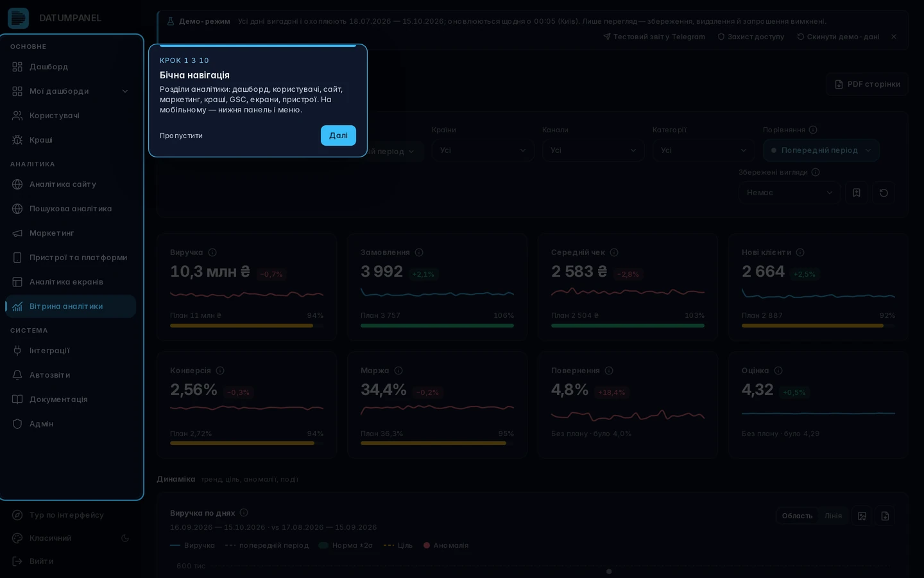Viewport: 924px width, 578px height.
Task: Click the Далі button in tour
Action: click(x=338, y=136)
